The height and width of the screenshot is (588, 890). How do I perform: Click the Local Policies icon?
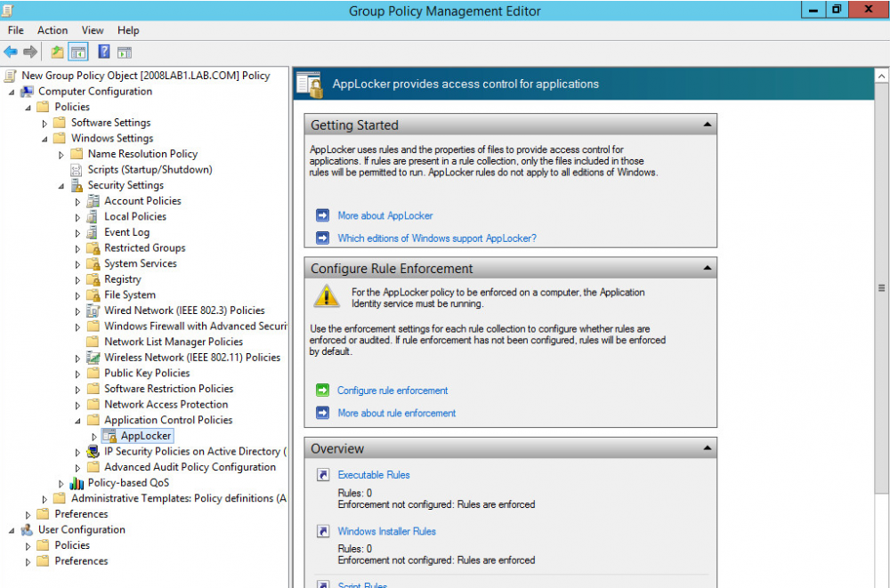[93, 216]
